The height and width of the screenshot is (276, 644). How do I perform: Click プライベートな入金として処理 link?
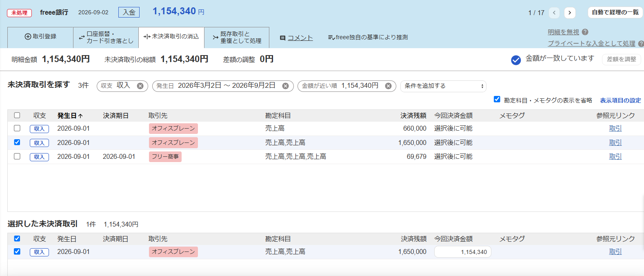tap(591, 43)
